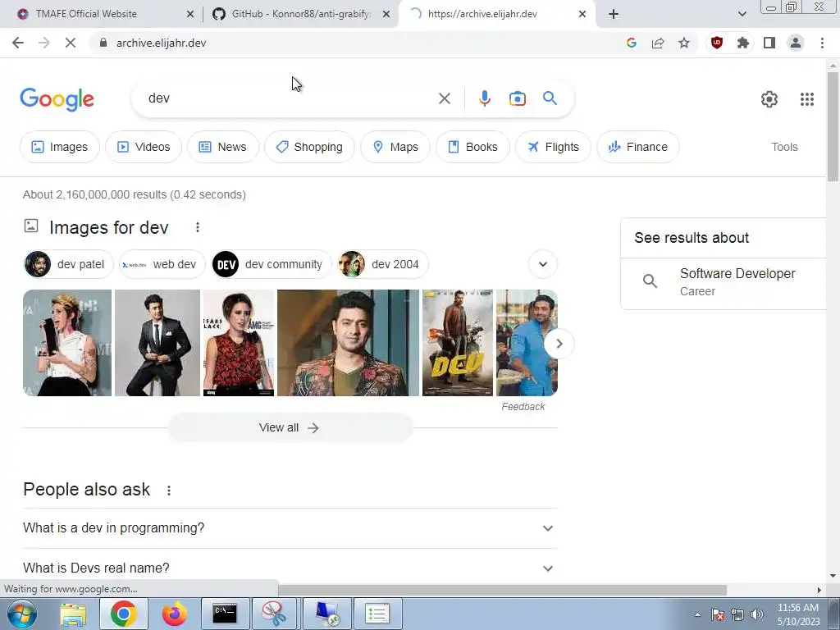
Task: Show next images in the carousel
Action: [559, 344]
